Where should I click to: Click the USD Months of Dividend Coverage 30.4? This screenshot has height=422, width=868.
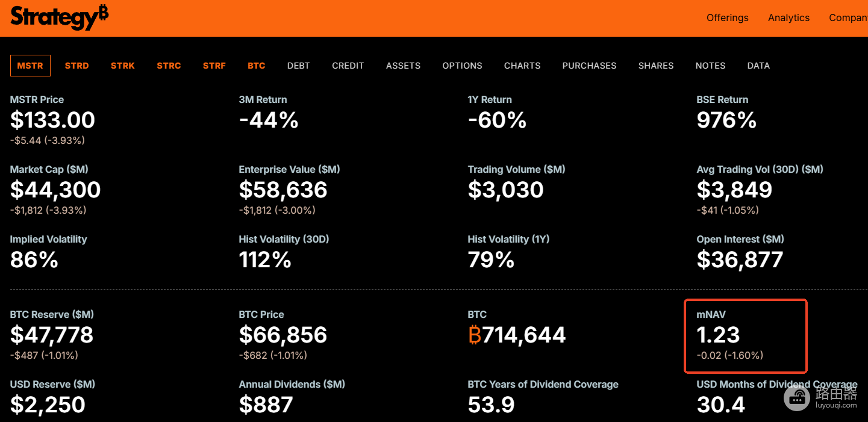click(720, 405)
